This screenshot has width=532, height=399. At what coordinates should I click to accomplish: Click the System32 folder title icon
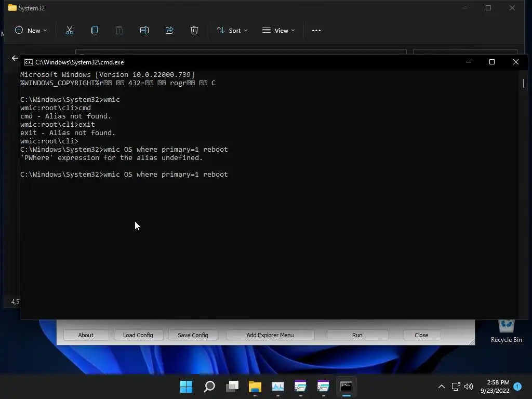(x=12, y=7)
